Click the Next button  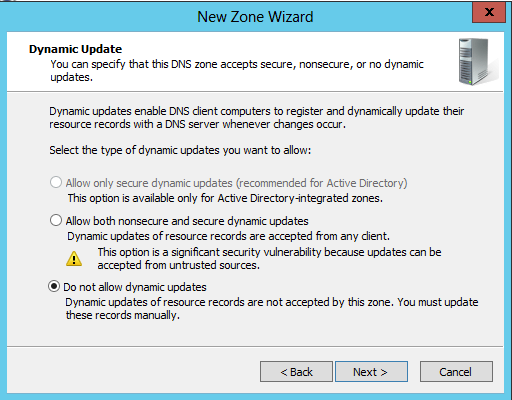(371, 371)
